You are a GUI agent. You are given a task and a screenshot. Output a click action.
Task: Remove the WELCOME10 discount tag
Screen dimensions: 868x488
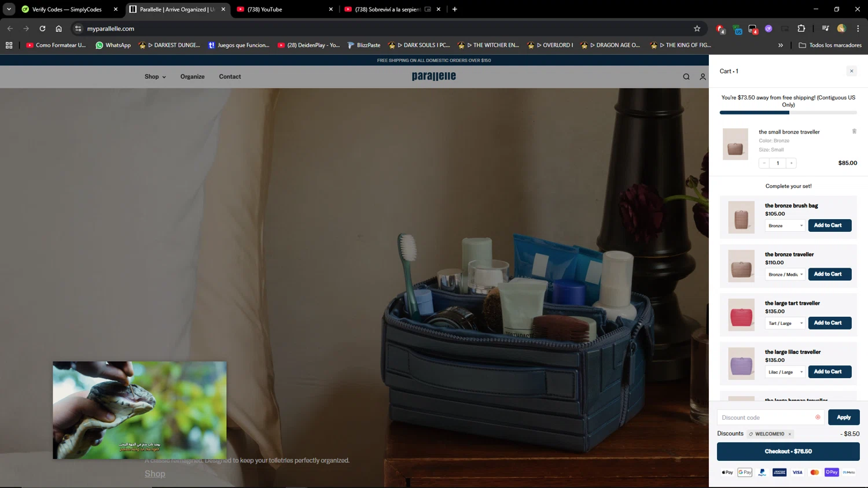point(789,434)
